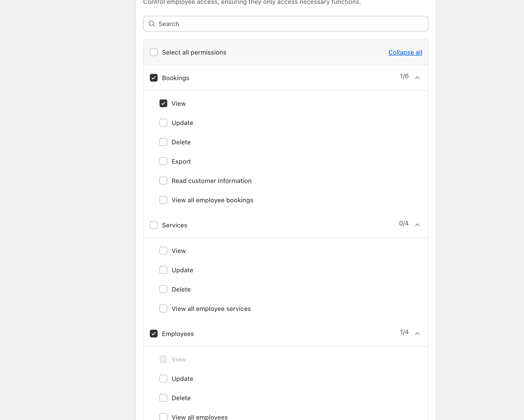Enable Read customer information checkbox

tap(163, 181)
